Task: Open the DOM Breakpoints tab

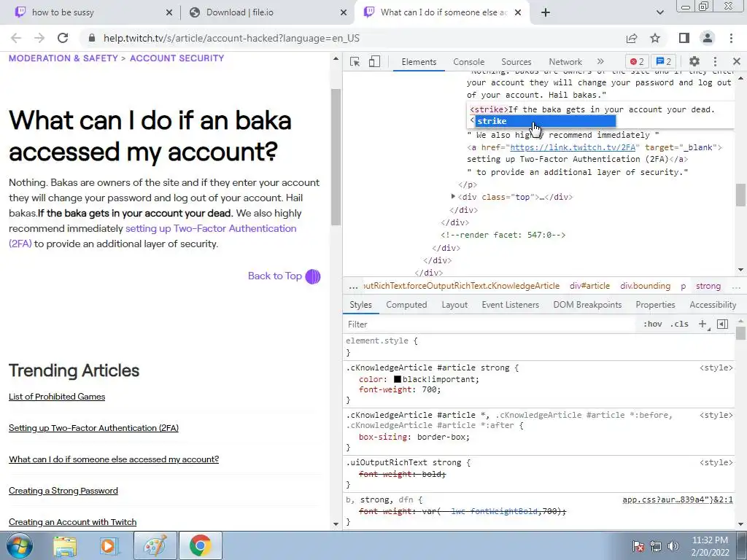Action: click(587, 305)
